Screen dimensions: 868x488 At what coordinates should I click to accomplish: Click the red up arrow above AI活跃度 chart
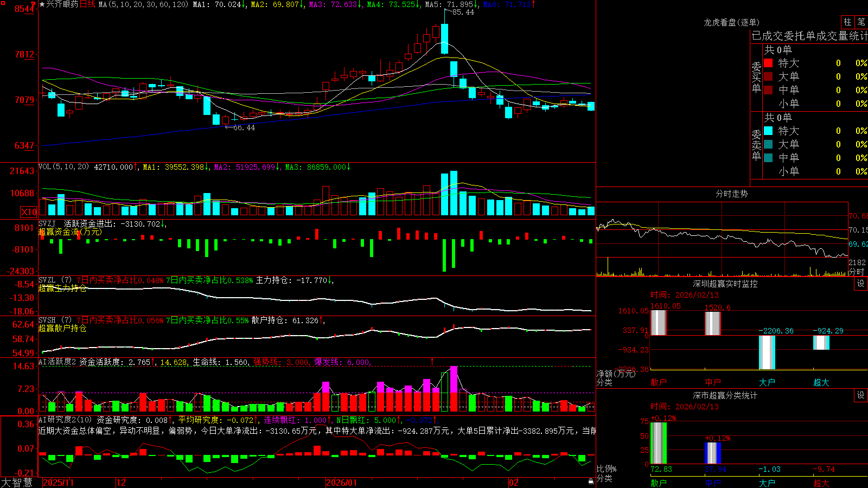point(432,361)
